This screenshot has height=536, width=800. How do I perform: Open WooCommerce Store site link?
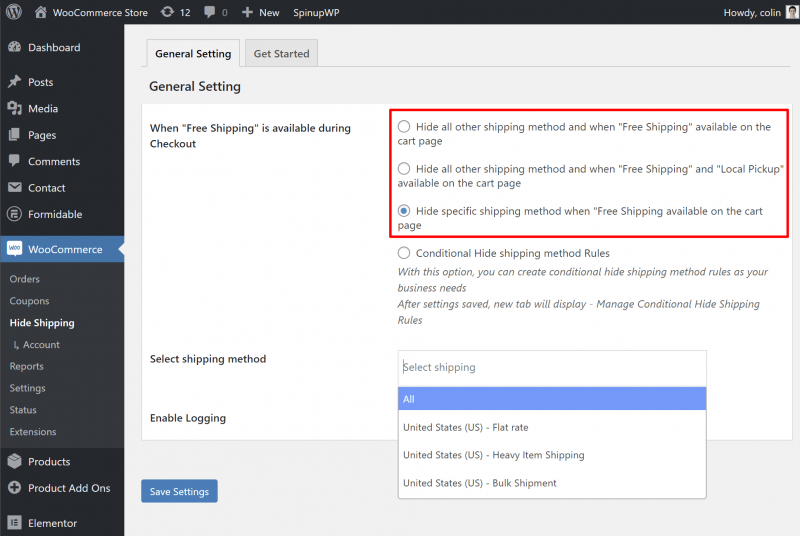click(x=100, y=12)
